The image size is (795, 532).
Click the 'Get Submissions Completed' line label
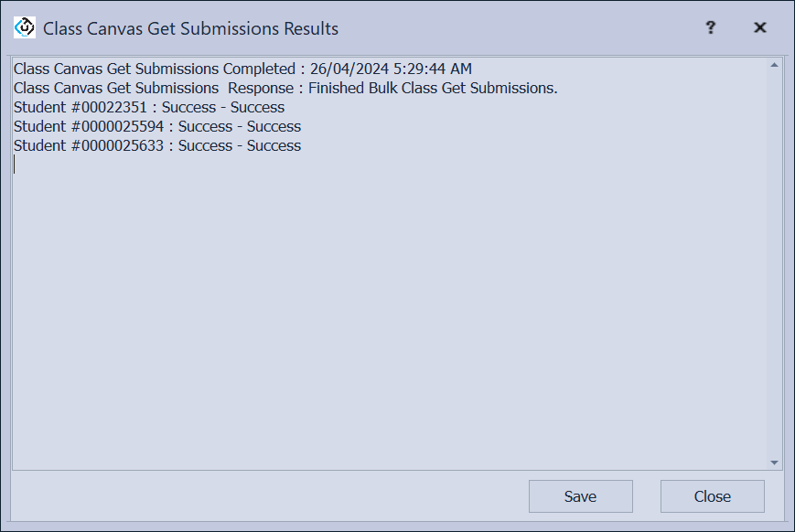pyautogui.click(x=154, y=69)
